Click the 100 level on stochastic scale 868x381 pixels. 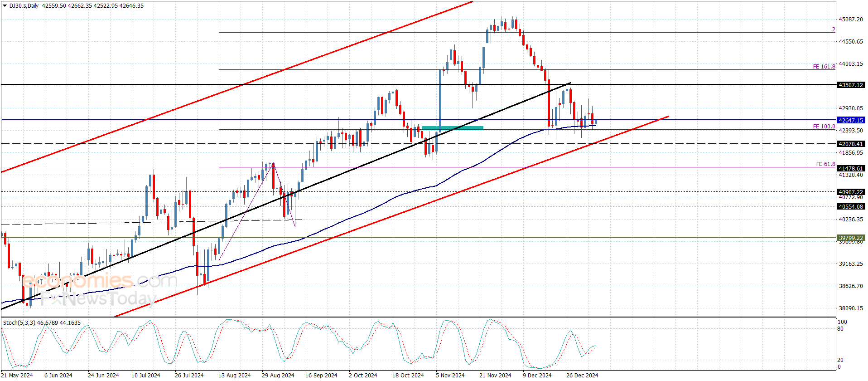[x=842, y=322]
